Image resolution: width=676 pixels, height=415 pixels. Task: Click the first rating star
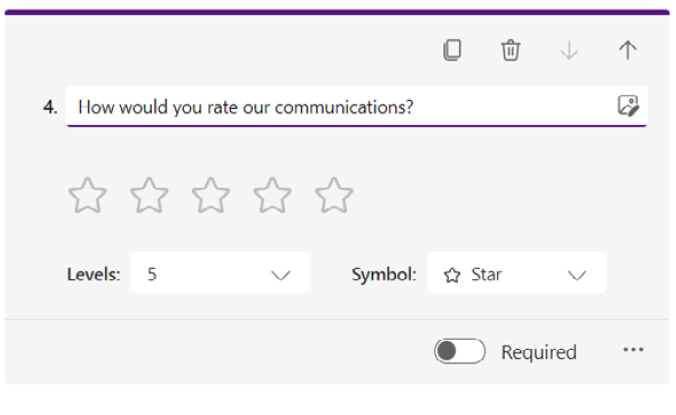click(88, 195)
